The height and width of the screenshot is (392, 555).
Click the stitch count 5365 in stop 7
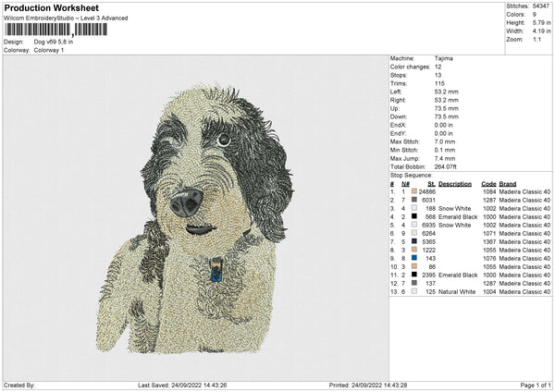click(x=428, y=241)
